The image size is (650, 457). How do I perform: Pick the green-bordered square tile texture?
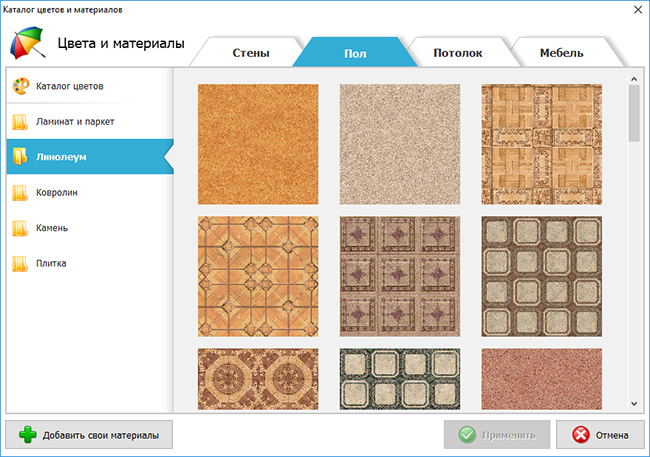400,379
